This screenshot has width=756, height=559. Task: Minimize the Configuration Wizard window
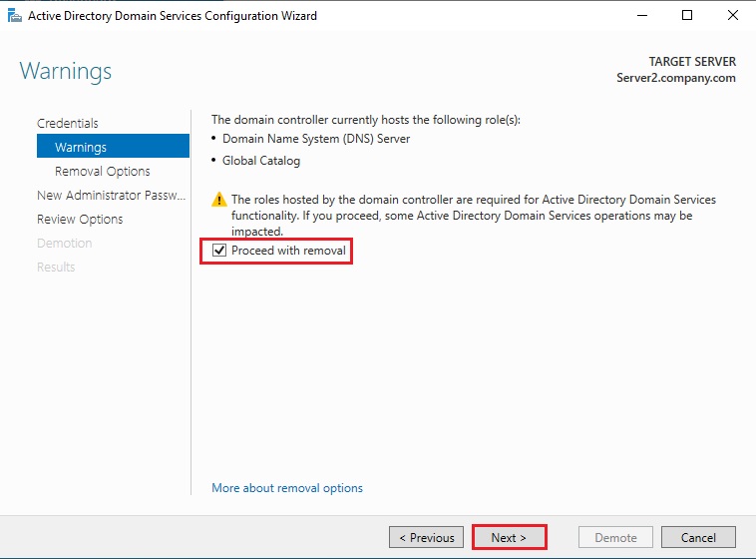coord(641,16)
